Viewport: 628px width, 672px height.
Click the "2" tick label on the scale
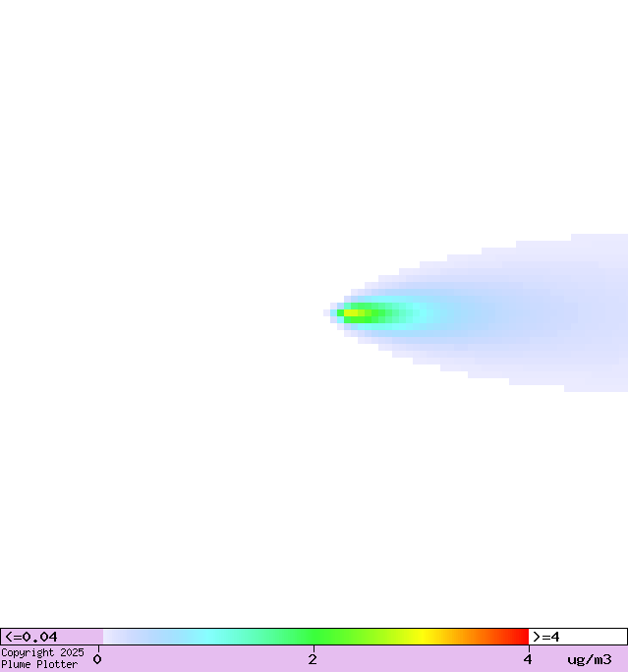pos(313,659)
